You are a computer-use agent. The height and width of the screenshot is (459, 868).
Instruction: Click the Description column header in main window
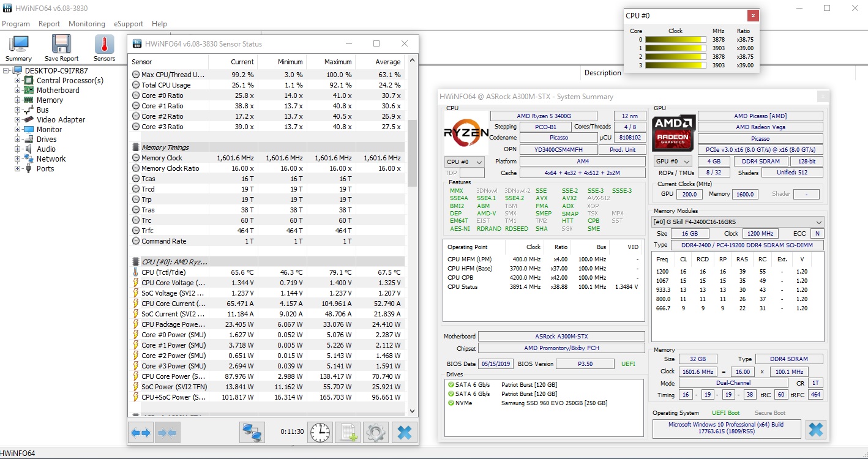click(602, 73)
